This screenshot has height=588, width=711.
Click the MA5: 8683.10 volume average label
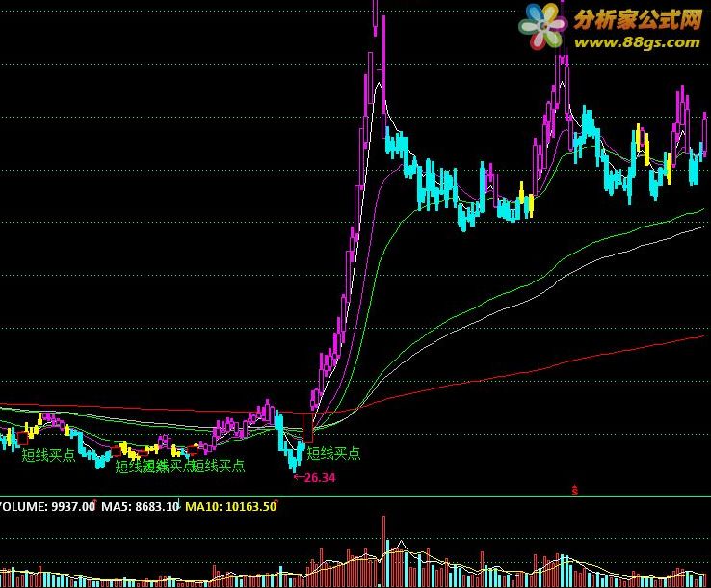click(x=140, y=507)
